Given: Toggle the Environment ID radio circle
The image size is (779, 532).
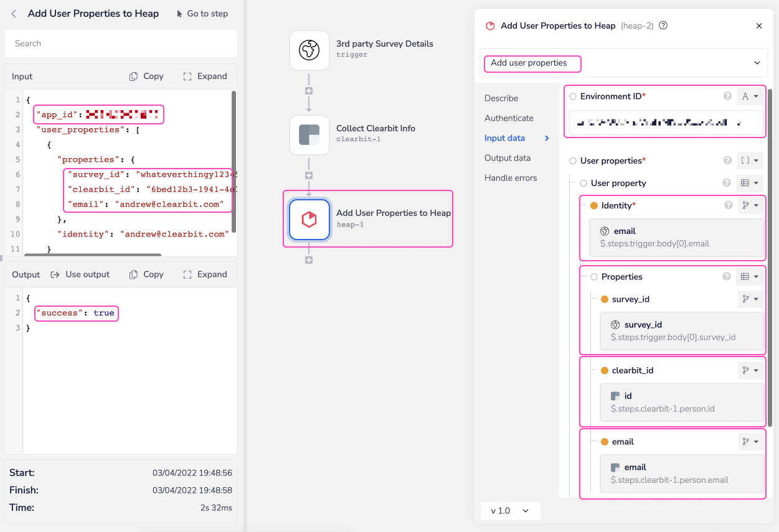Looking at the screenshot, I should [x=573, y=96].
